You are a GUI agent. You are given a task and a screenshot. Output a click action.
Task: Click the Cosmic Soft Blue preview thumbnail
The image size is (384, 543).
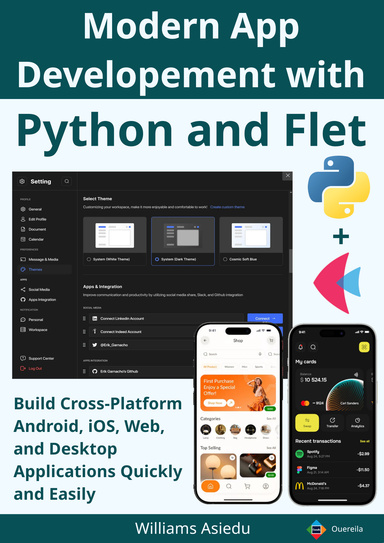click(x=251, y=235)
